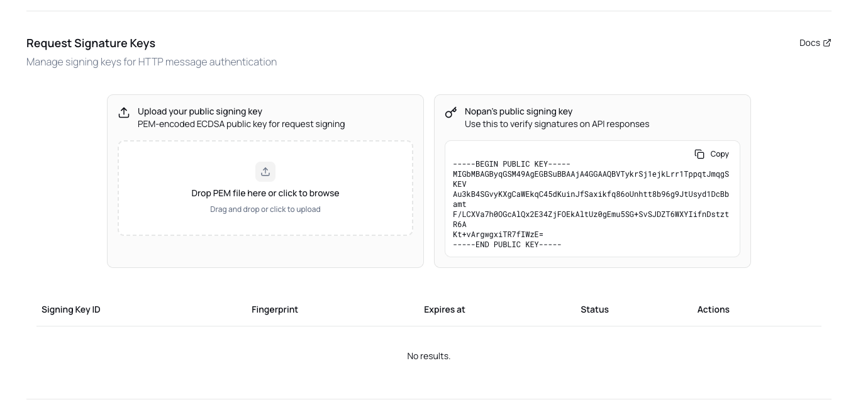Click the Fingerprint column header
Viewport: 868px width, 412px height.
[x=275, y=309]
